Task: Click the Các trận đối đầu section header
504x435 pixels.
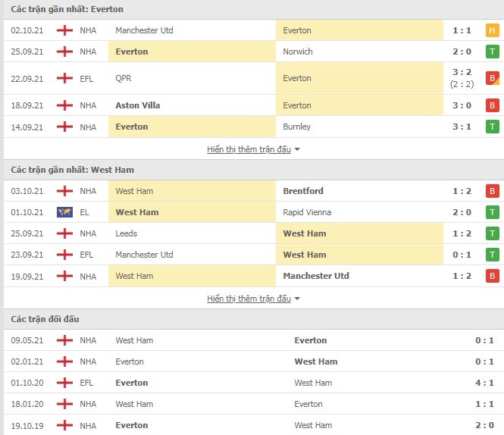Action: [45, 319]
